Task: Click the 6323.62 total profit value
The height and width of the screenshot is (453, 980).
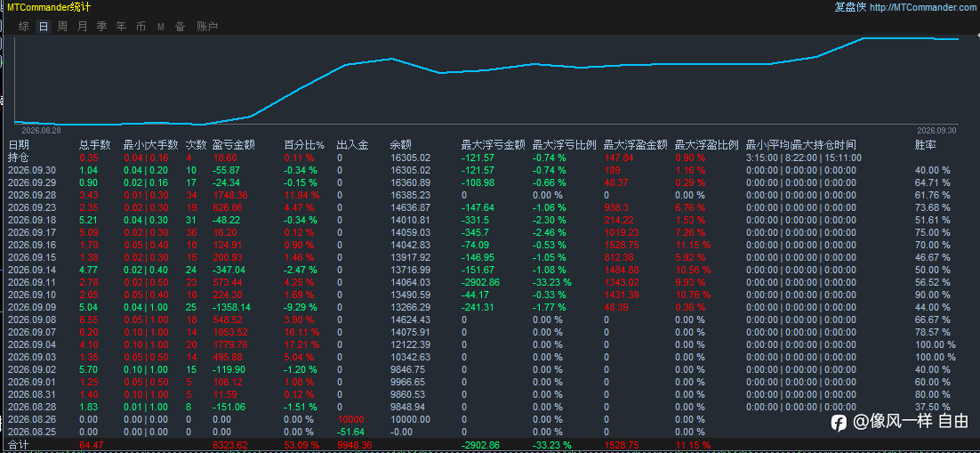Action: coord(230,445)
